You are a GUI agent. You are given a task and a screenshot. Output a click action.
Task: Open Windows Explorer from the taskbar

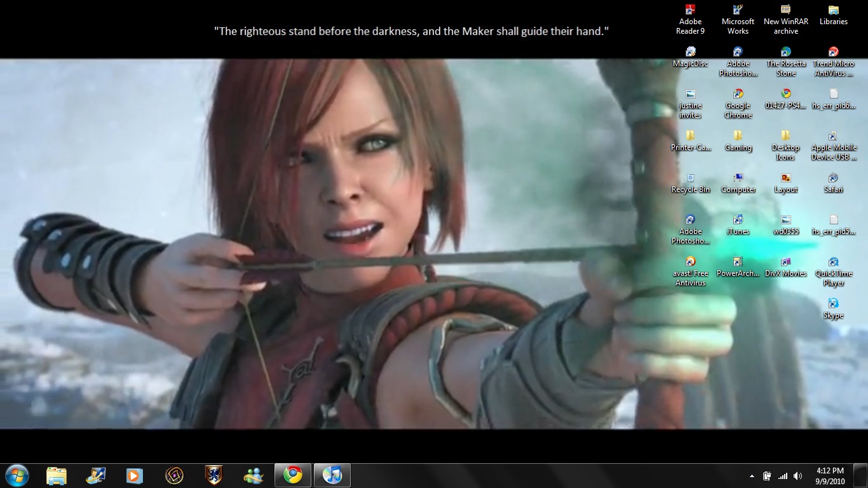56,475
